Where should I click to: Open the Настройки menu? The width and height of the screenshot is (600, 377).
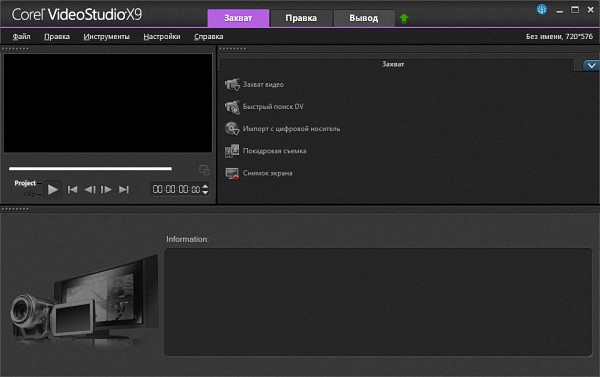pos(161,36)
